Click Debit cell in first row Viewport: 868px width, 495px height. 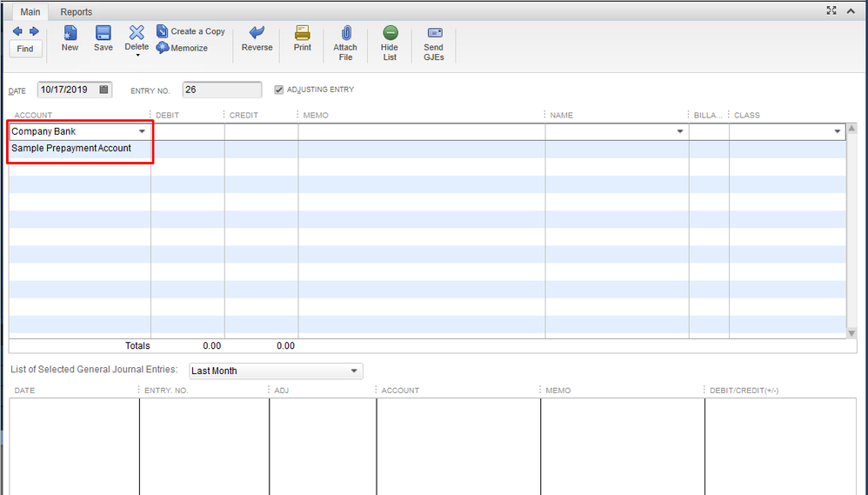188,131
